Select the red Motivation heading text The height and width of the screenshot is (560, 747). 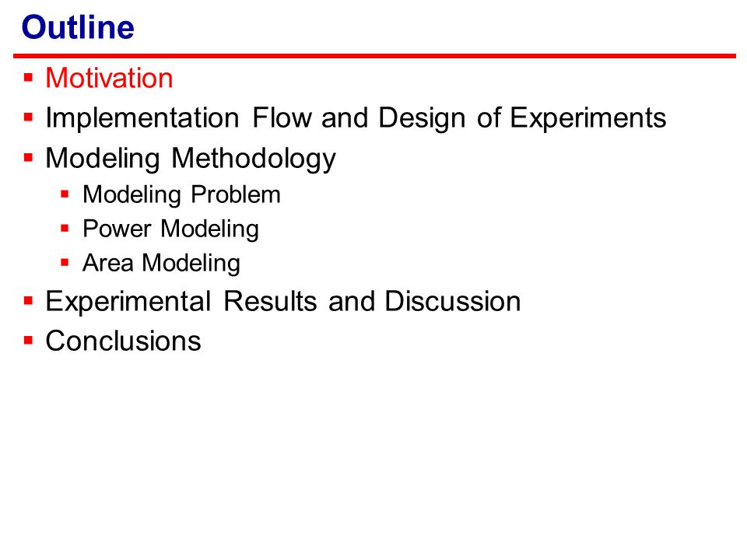109,78
